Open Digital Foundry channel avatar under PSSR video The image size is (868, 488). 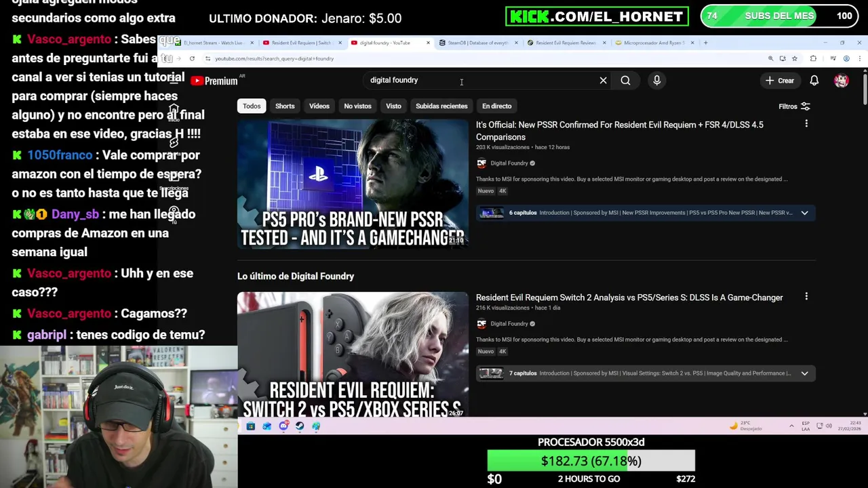pos(481,163)
